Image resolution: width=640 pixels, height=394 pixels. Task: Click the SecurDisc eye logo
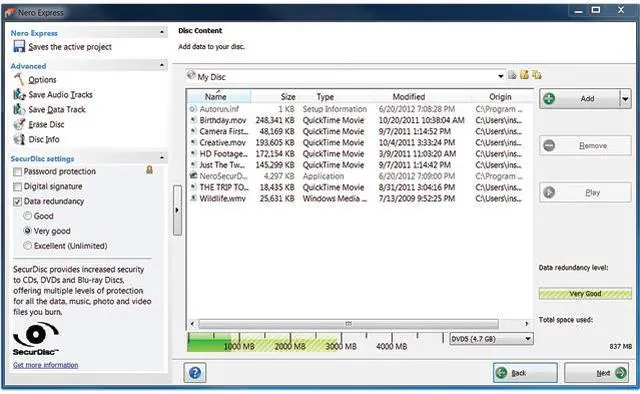tap(36, 335)
